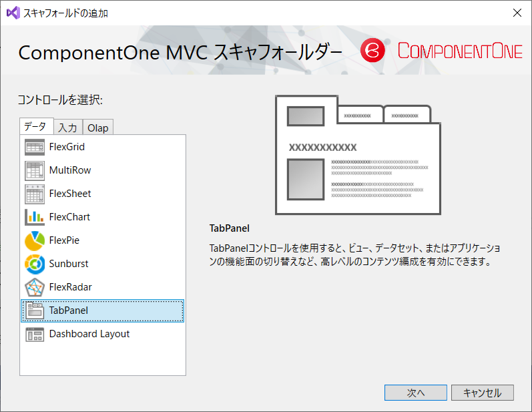This screenshot has width=532, height=412.
Task: Switch to the データ tab
Action: click(x=36, y=126)
